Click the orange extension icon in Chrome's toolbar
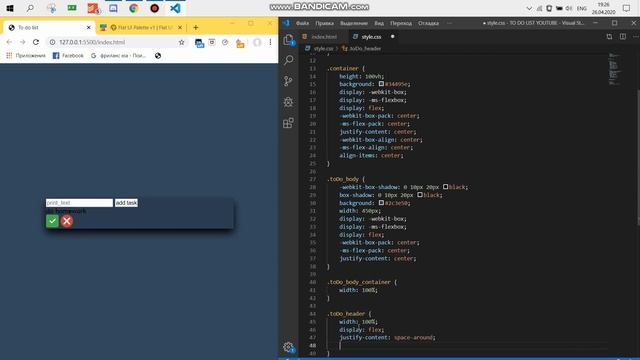The image size is (640, 360). click(x=240, y=43)
